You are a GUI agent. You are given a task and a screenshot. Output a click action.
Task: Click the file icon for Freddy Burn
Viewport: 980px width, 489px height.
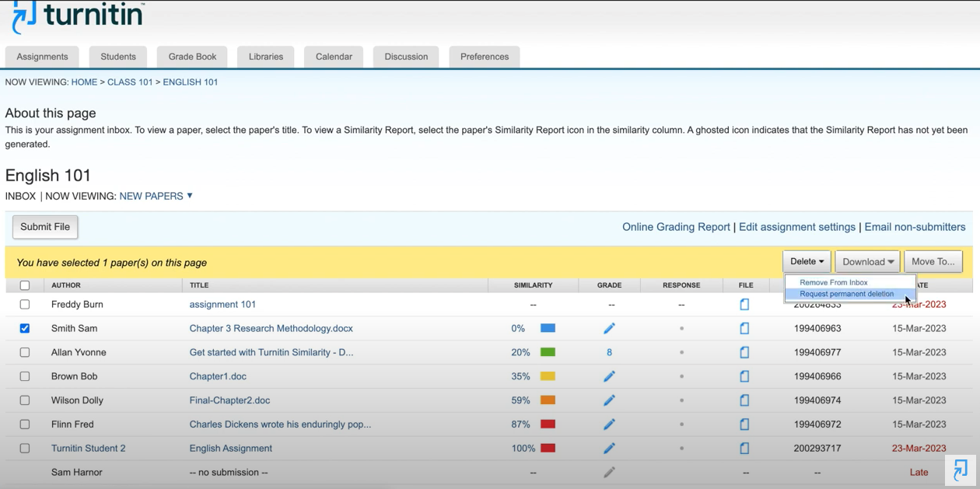point(744,305)
